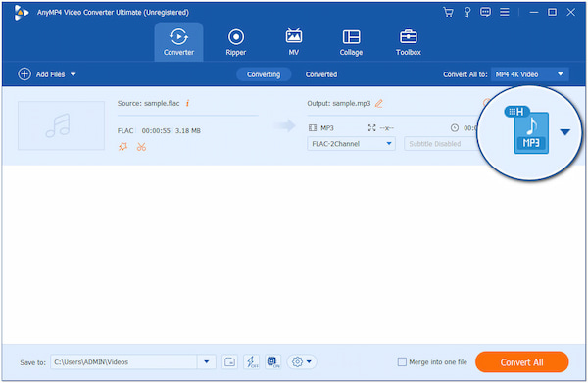Open the FLAC-2Channel audio track dropdown
588x383 pixels.
point(351,144)
